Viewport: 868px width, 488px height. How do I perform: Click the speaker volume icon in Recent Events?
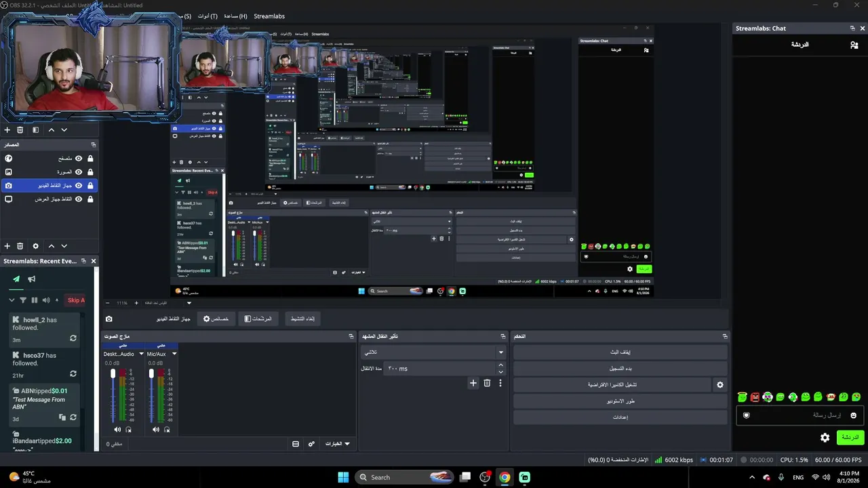pos(46,300)
